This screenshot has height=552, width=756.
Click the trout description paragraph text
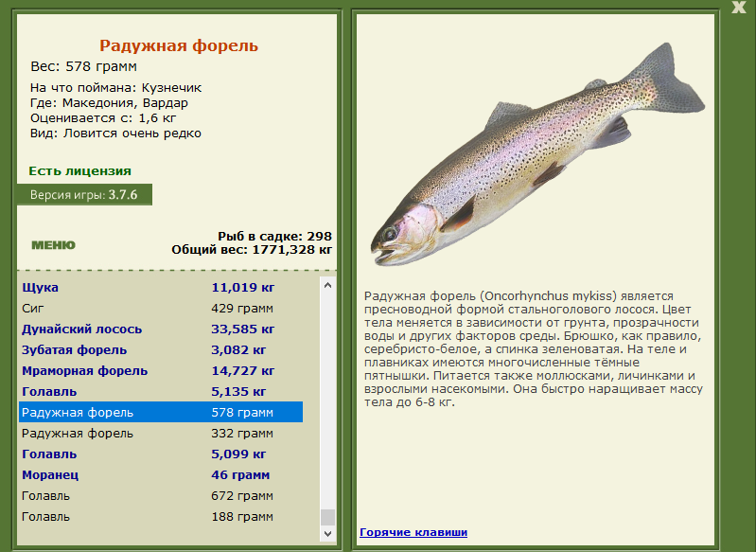(534, 348)
